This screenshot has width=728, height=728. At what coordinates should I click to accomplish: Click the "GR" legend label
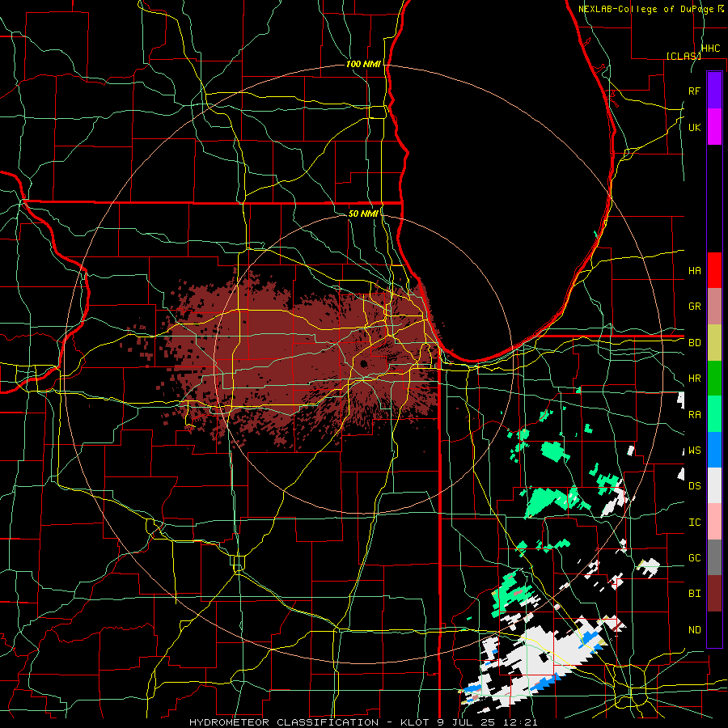pos(694,307)
